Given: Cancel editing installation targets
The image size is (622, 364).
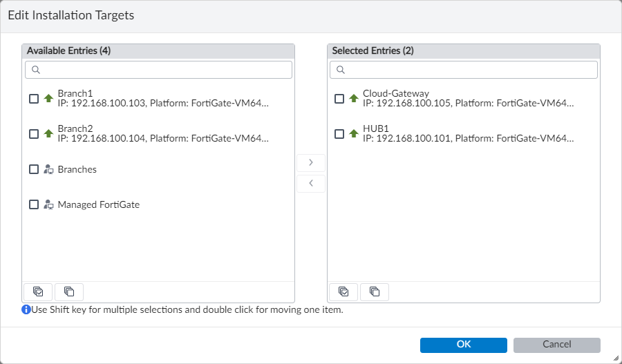Looking at the screenshot, I should point(556,345).
